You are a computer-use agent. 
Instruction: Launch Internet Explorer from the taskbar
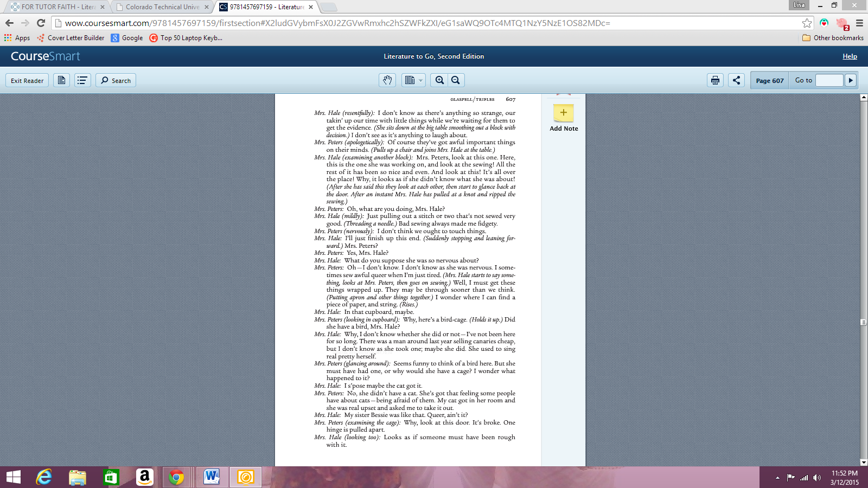[x=44, y=477]
